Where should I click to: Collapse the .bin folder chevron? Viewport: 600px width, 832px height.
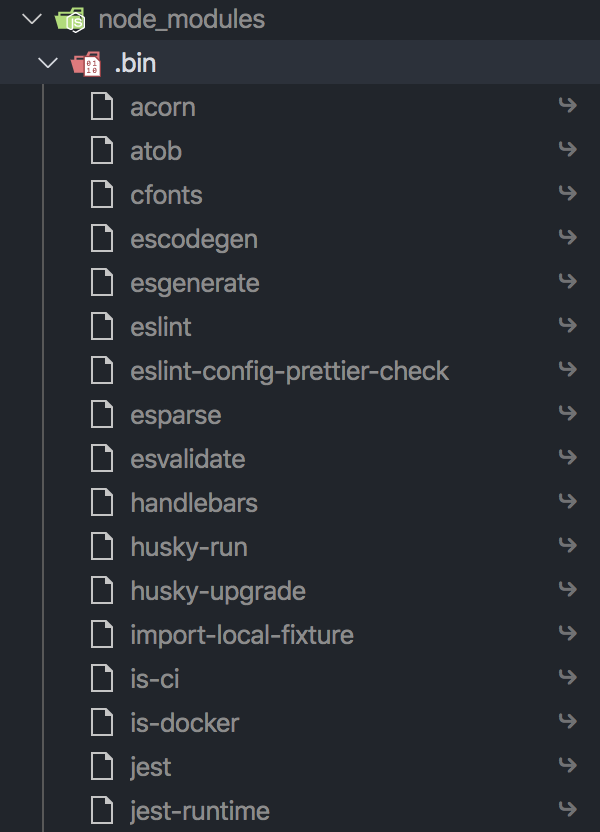pos(48,63)
